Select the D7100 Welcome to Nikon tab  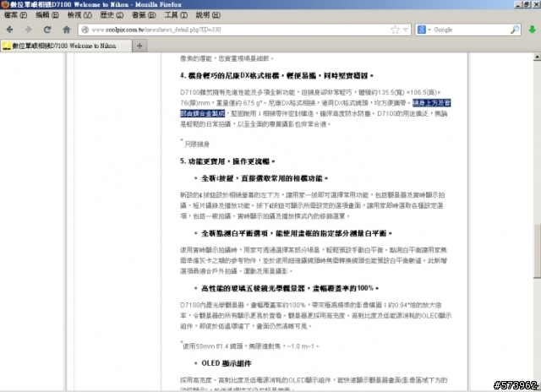[x=66, y=46]
